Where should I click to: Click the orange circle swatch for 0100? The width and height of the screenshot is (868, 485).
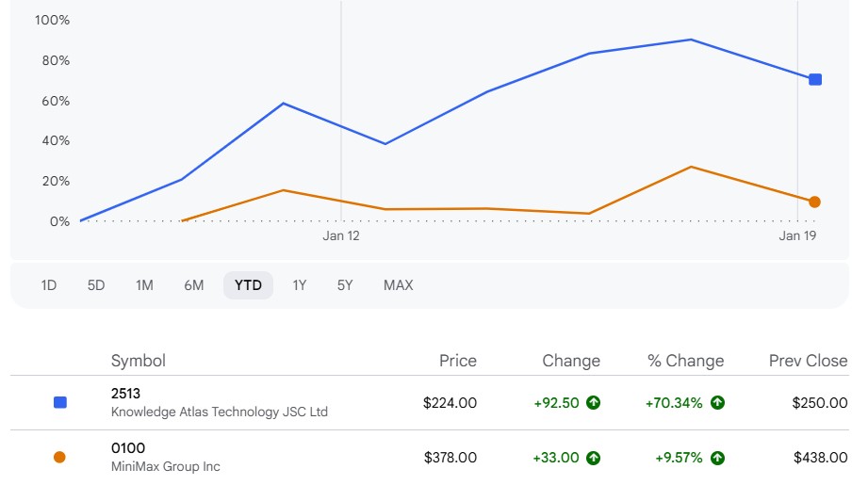click(x=60, y=458)
